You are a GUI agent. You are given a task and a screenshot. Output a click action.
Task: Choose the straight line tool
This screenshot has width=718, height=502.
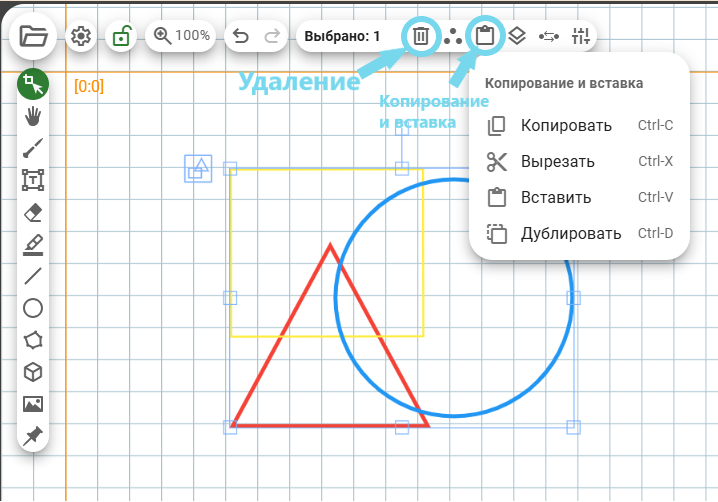click(x=33, y=276)
